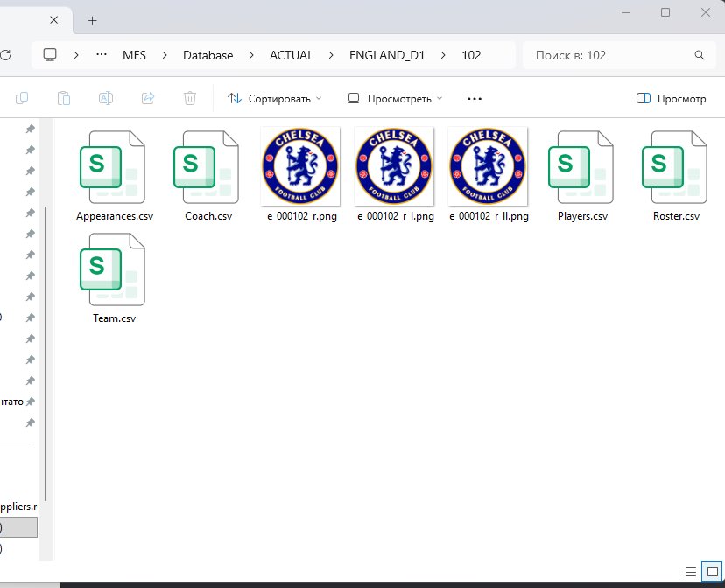The height and width of the screenshot is (588, 725).
Task: Select the Coach.csv file icon
Action: pos(208,167)
